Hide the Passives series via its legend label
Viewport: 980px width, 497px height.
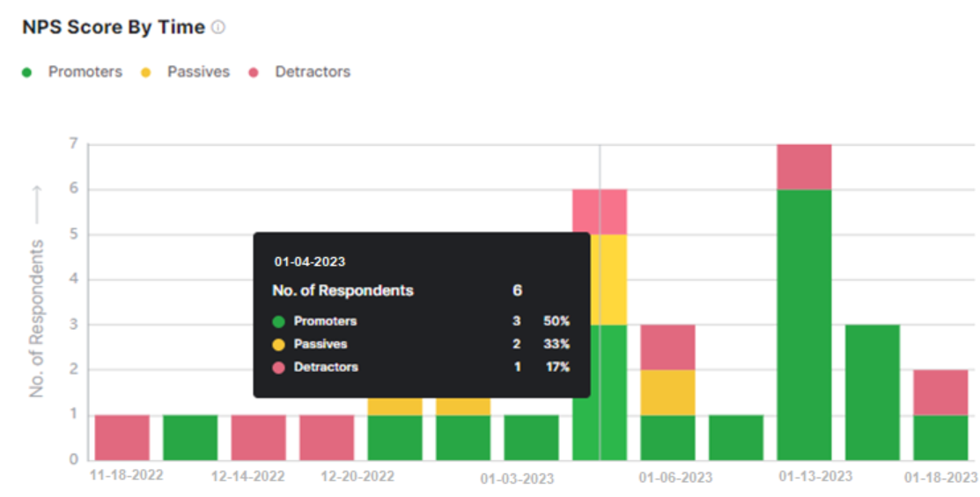[x=198, y=72]
